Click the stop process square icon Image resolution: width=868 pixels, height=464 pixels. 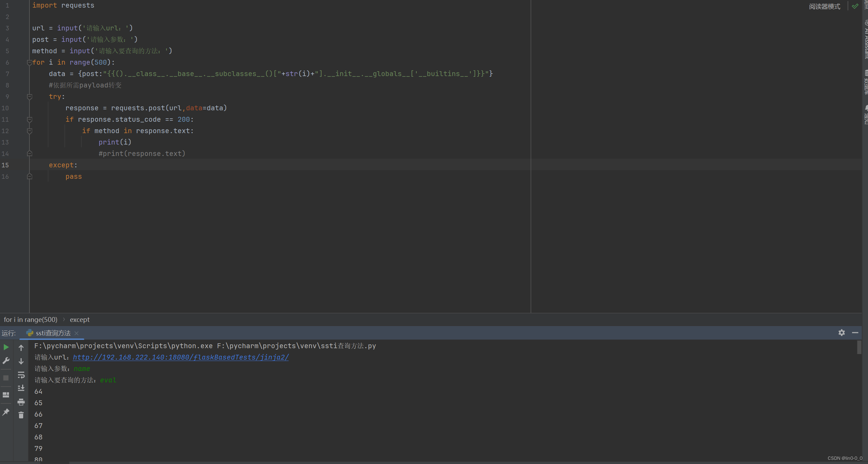pyautogui.click(x=6, y=378)
